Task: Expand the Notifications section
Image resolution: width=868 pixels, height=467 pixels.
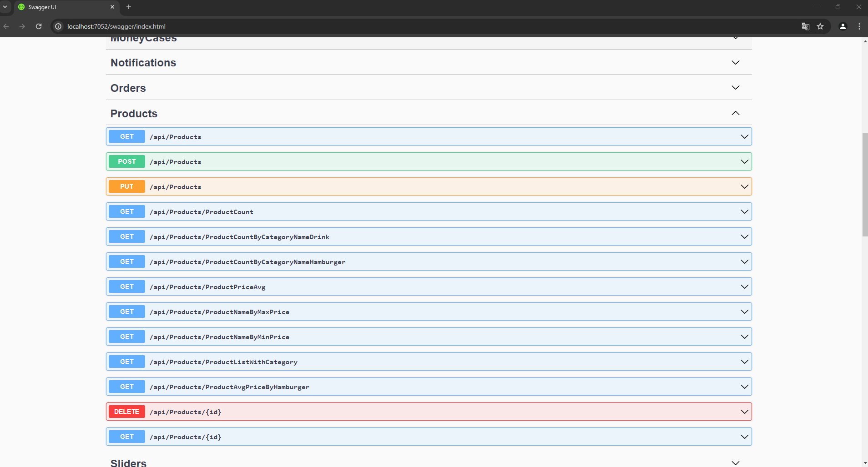Action: pos(735,63)
